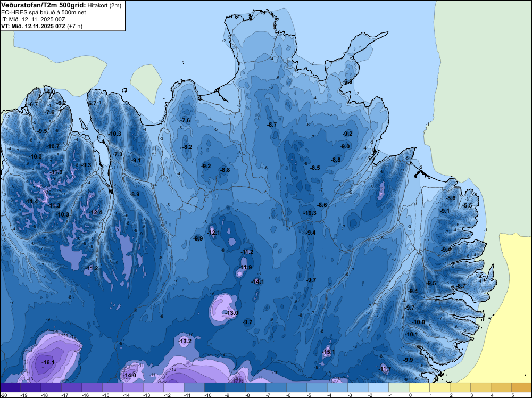Pick the legend swatch labeled 4
532x398 pixels.
pyautogui.click(x=501, y=387)
